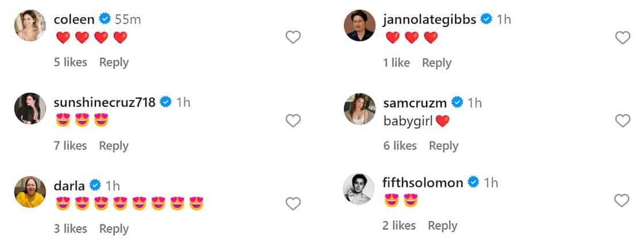View the 6 likes on samcruzm's comment
Screen dimensions: 644x245
pos(400,146)
